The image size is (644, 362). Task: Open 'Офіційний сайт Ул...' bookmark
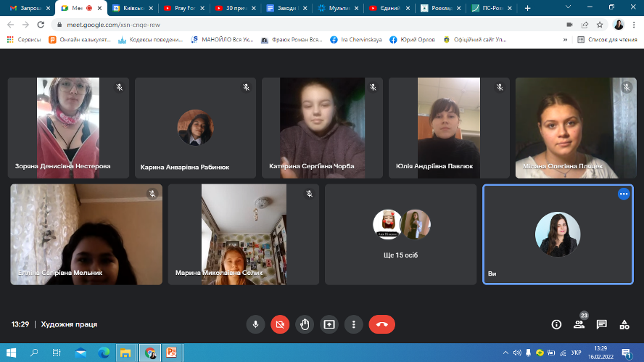point(475,39)
